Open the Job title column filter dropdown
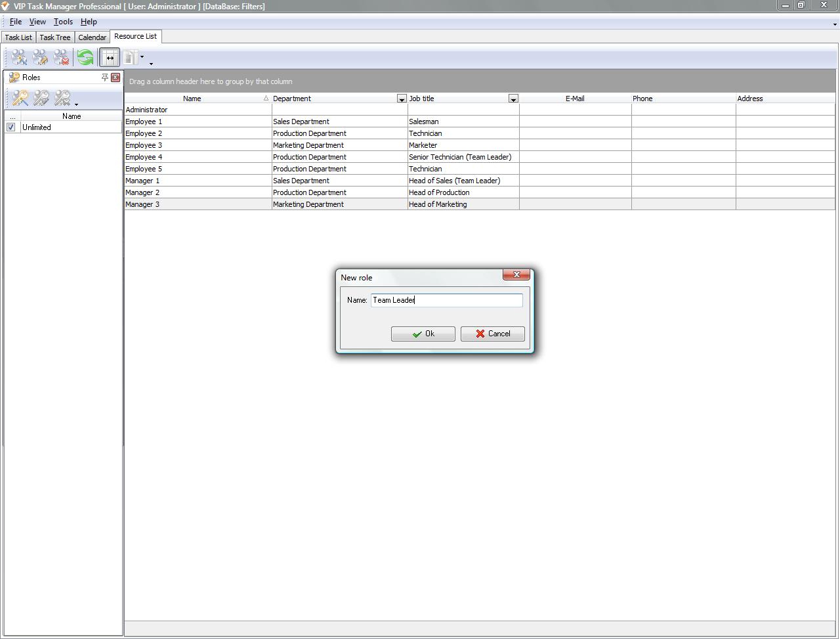The width and height of the screenshot is (840, 639). [513, 99]
